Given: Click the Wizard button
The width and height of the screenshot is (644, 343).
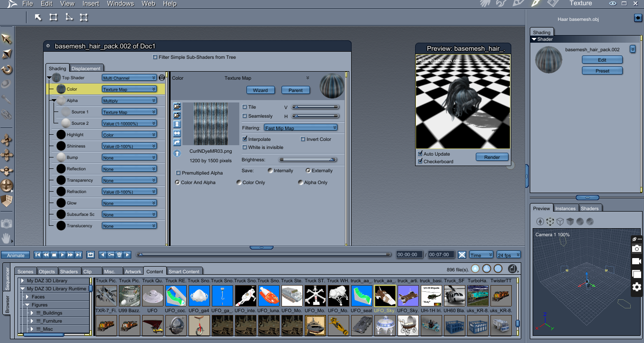Looking at the screenshot, I should (x=260, y=90).
